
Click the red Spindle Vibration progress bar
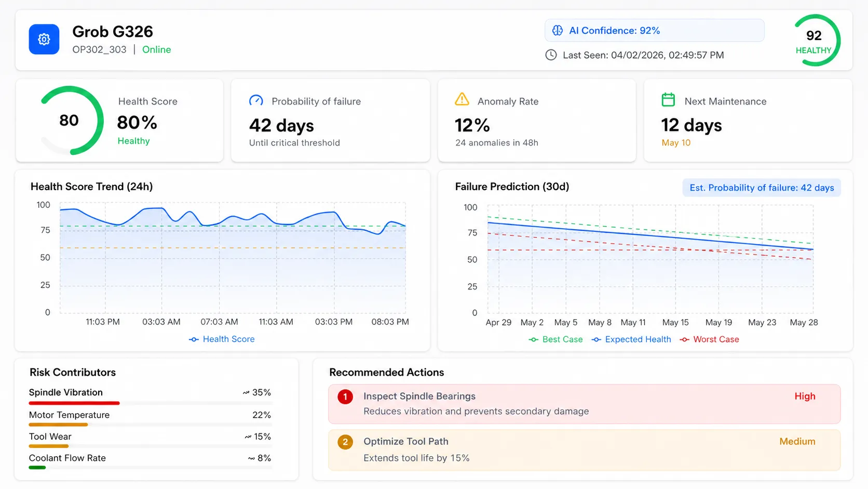pyautogui.click(x=74, y=403)
